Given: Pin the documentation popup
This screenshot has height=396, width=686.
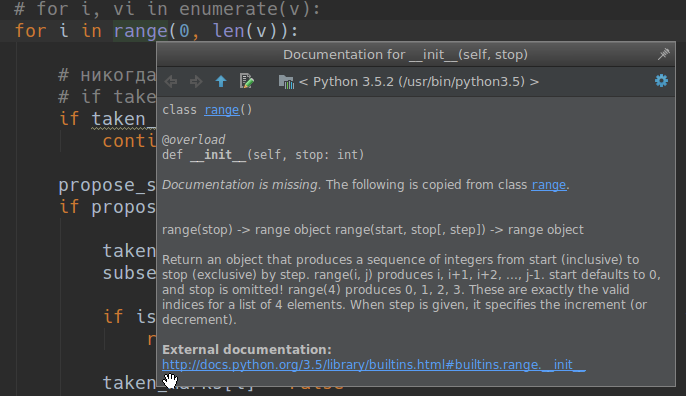Looking at the screenshot, I should point(664,54).
